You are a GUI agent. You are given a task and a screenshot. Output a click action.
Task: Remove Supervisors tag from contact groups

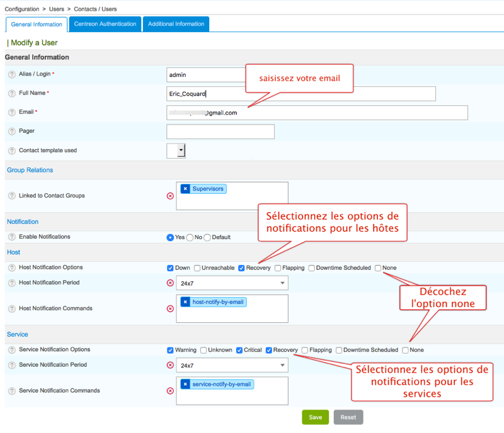click(185, 189)
